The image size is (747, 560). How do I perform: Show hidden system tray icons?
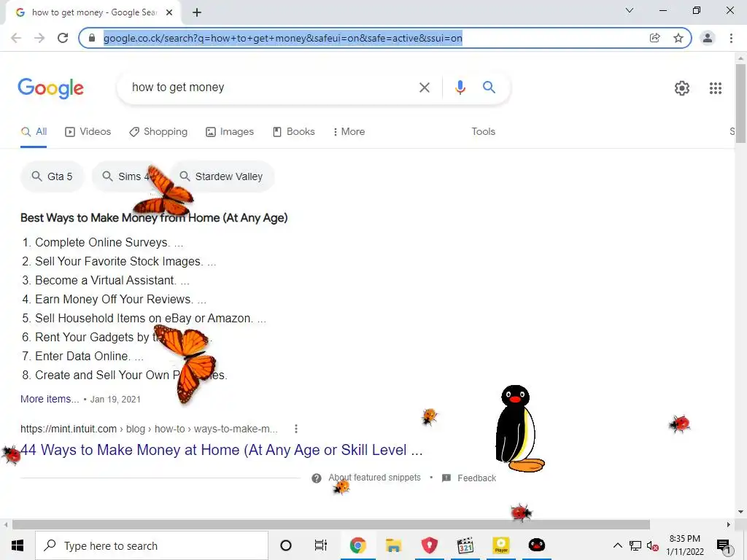(617, 545)
